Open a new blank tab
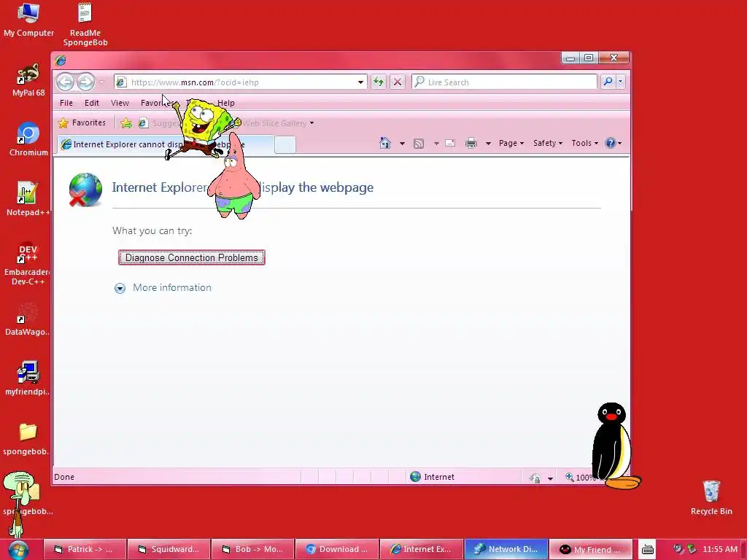 point(285,144)
